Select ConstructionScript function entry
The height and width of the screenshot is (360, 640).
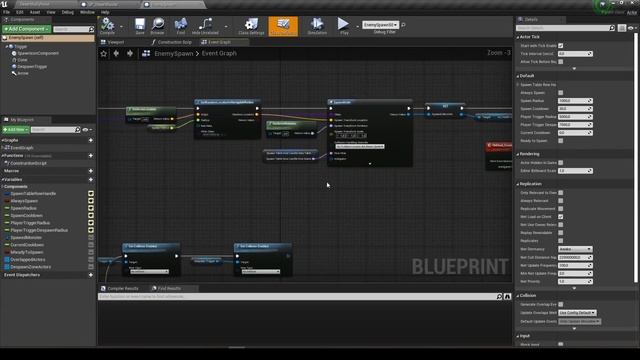(28, 163)
